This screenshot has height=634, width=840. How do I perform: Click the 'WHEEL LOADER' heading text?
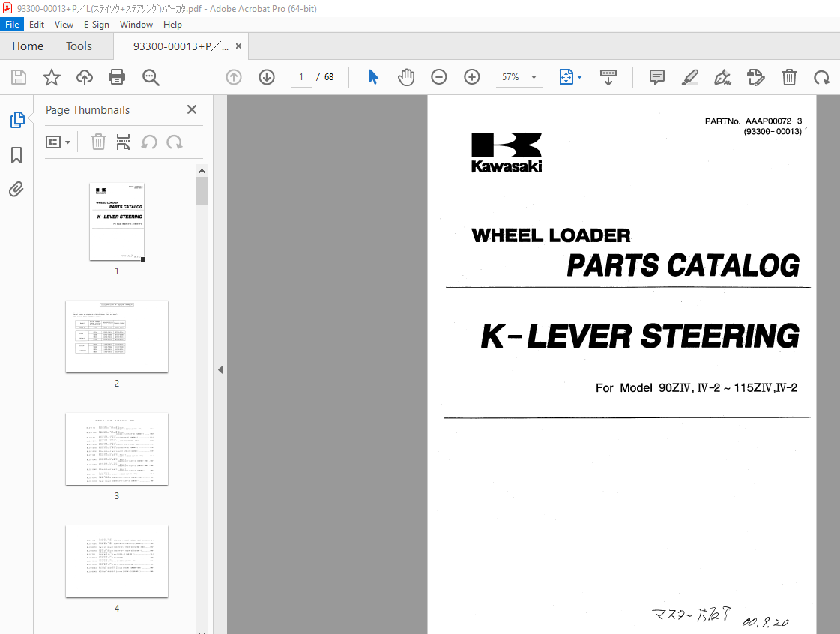point(551,235)
